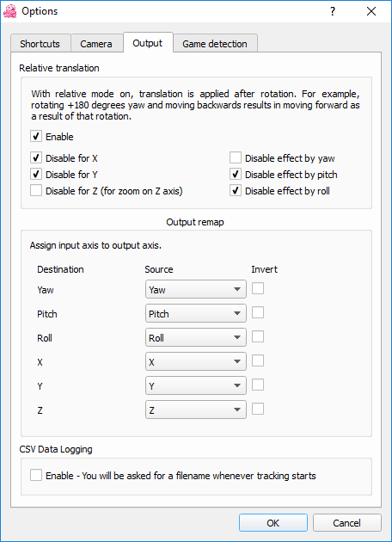Open the Roll source combo box
The width and height of the screenshot is (392, 542).
pos(196,338)
